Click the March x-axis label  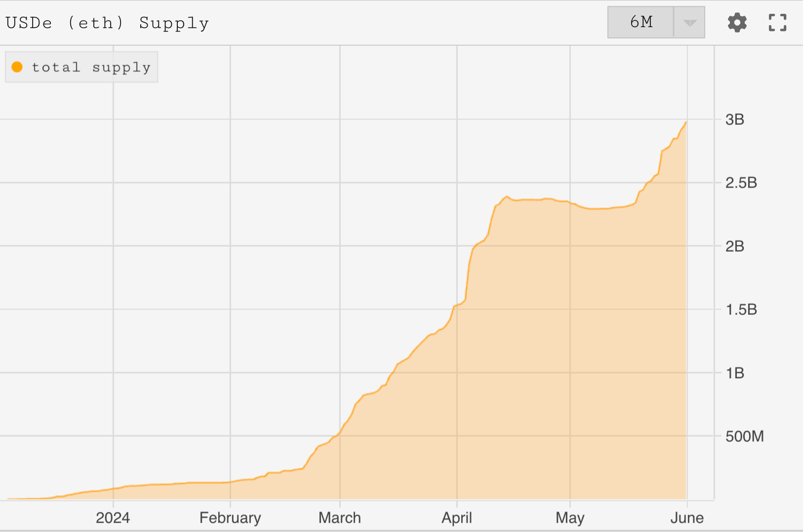click(340, 518)
